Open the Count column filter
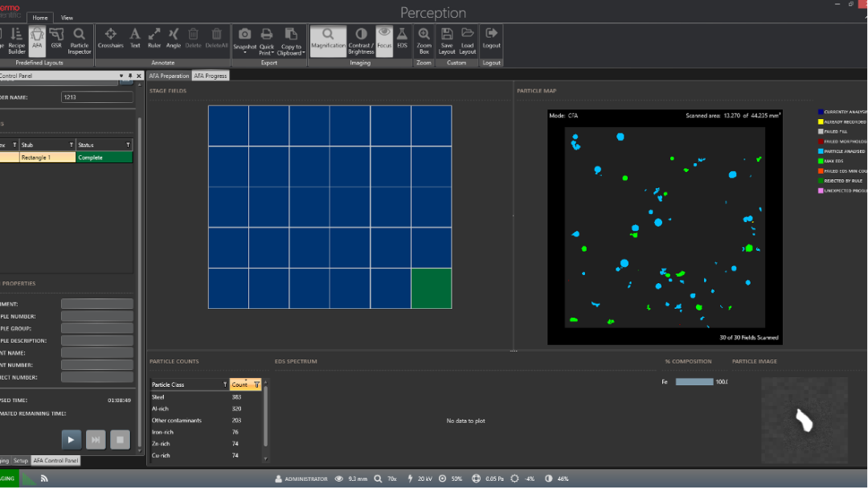 (256, 384)
